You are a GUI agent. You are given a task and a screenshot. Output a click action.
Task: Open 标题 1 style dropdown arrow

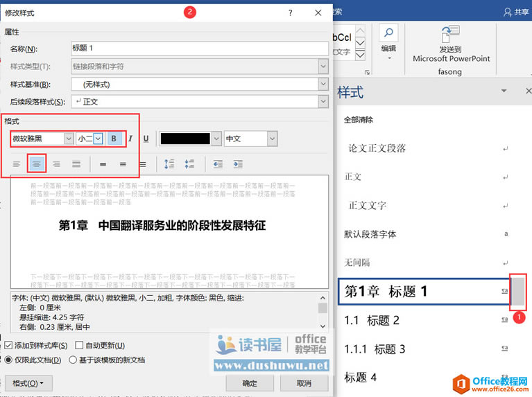point(517,292)
